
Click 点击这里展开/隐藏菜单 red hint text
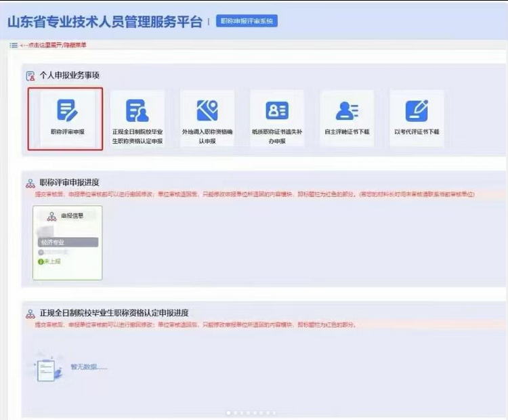point(54,45)
